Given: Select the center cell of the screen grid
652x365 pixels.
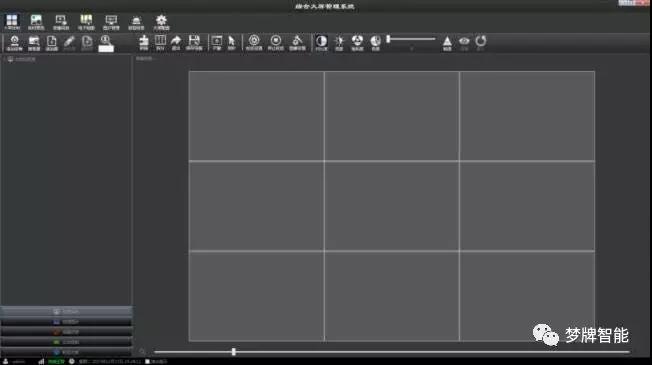Looking at the screenshot, I should point(392,206).
